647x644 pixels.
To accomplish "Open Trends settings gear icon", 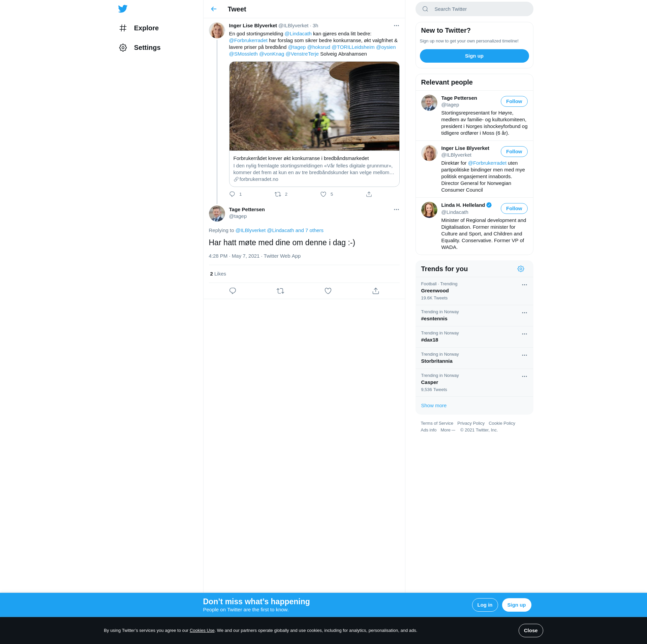I will [x=521, y=269].
